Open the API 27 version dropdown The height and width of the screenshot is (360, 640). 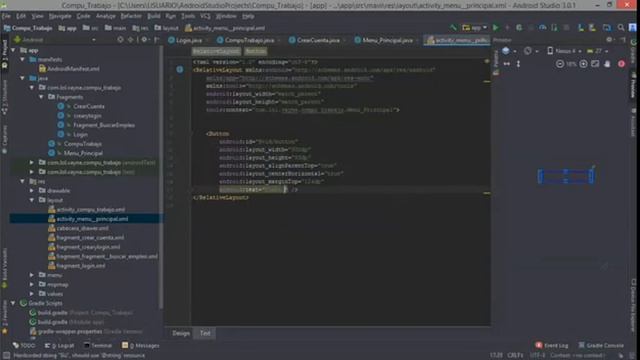coord(598,51)
